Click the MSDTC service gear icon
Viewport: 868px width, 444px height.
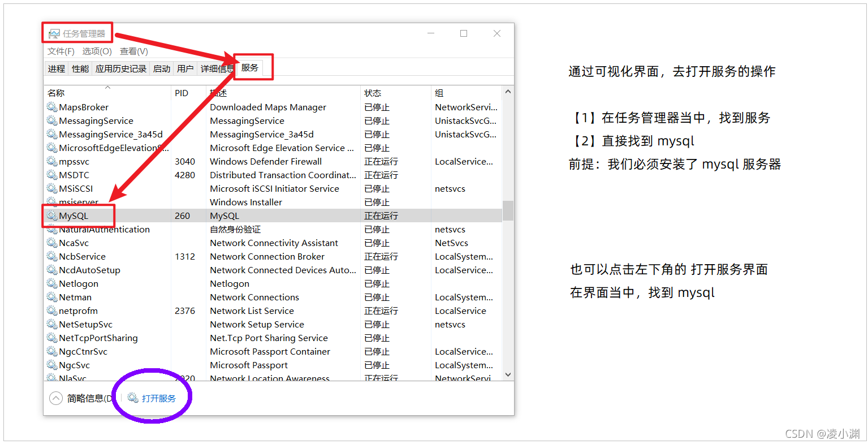52,175
